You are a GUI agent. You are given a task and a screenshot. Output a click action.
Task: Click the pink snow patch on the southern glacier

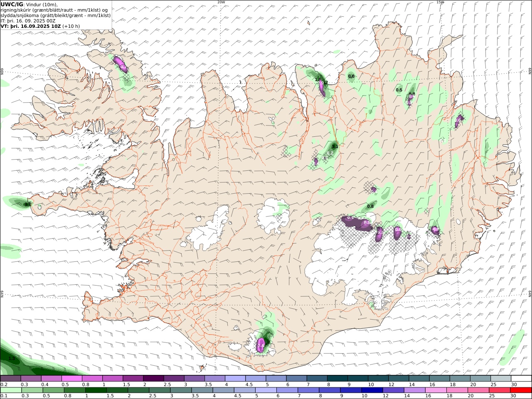(x=261, y=345)
